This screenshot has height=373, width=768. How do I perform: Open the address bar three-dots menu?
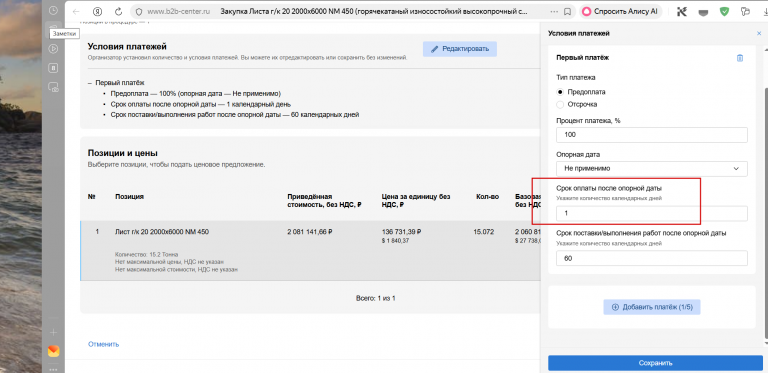(x=554, y=12)
